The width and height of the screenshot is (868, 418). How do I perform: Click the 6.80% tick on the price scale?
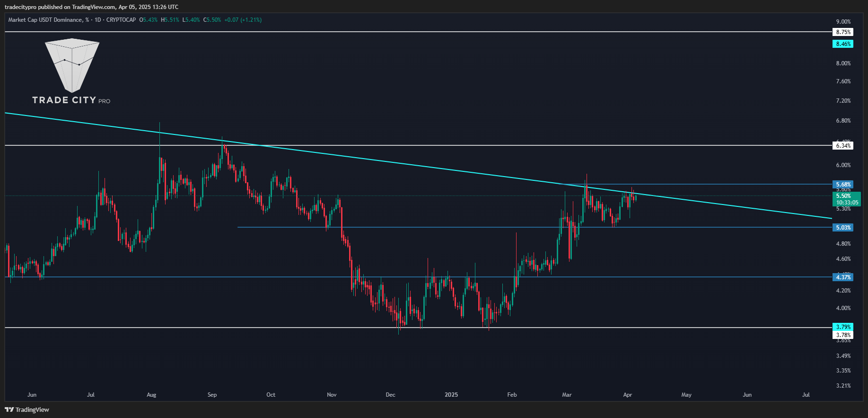pos(843,121)
